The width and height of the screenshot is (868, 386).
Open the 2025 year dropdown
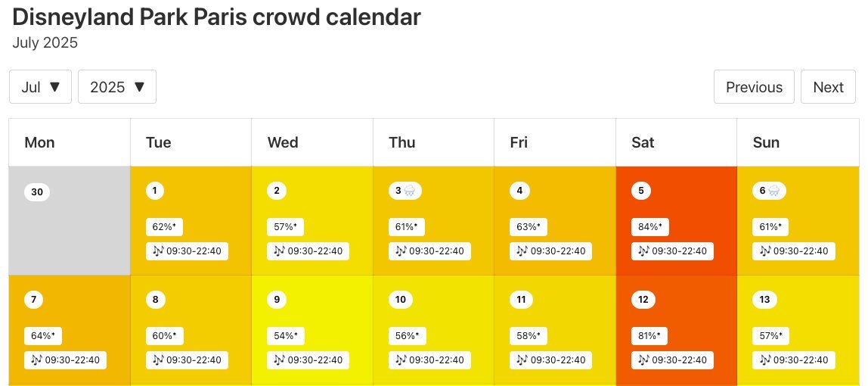click(117, 87)
